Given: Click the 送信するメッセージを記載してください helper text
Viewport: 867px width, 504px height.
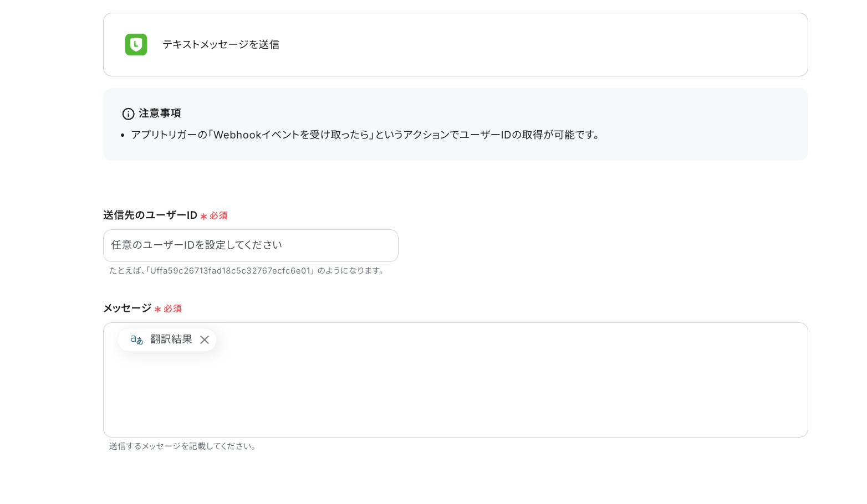Looking at the screenshot, I should click(x=183, y=446).
